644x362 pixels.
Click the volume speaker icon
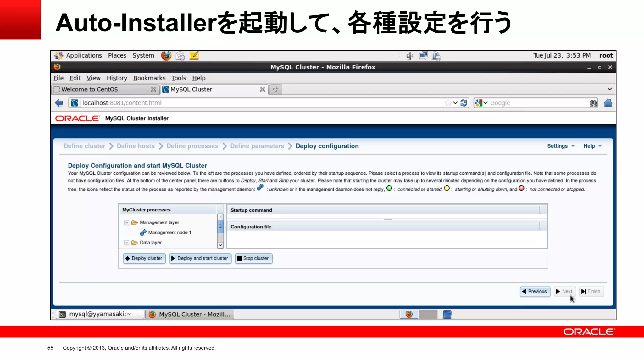(x=409, y=56)
